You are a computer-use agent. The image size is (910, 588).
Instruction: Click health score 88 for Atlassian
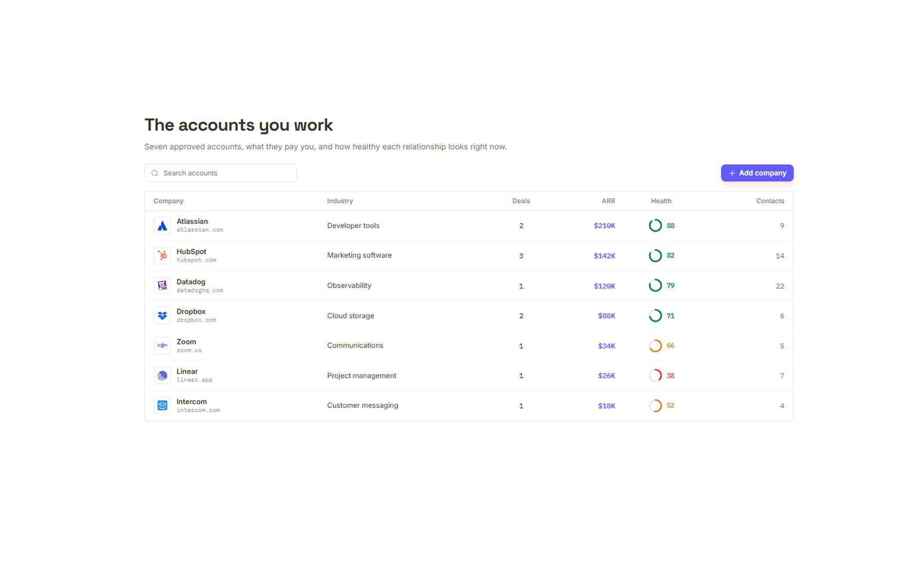tap(670, 226)
